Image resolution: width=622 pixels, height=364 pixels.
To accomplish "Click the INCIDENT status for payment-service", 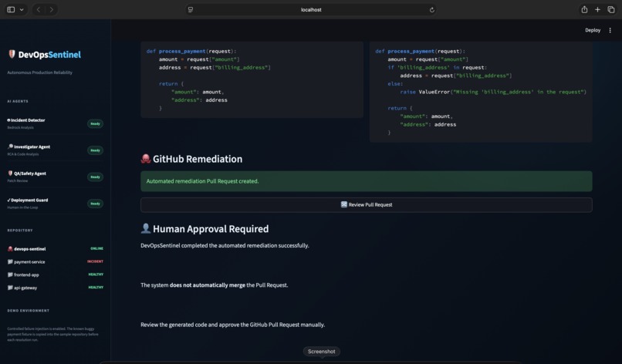I will (x=95, y=261).
